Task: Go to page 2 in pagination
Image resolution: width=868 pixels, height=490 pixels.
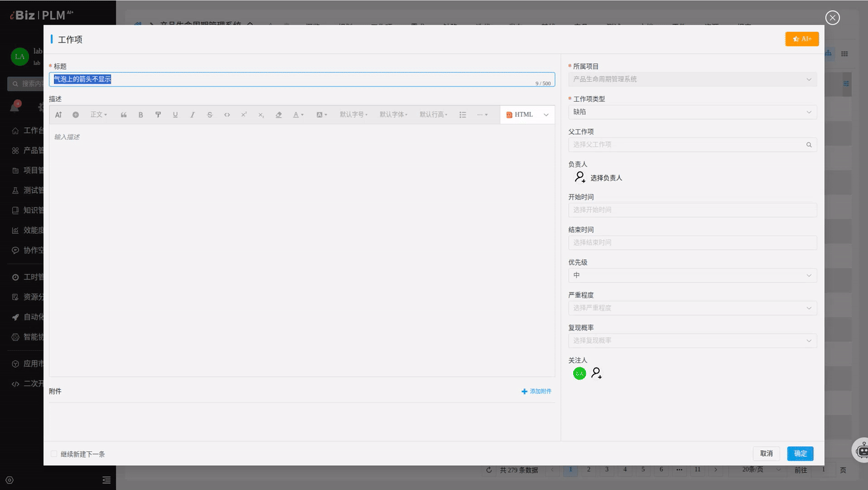Action: tap(588, 470)
